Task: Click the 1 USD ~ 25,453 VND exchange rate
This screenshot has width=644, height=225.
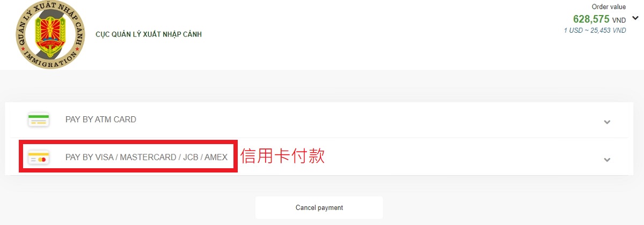Action: click(x=595, y=31)
